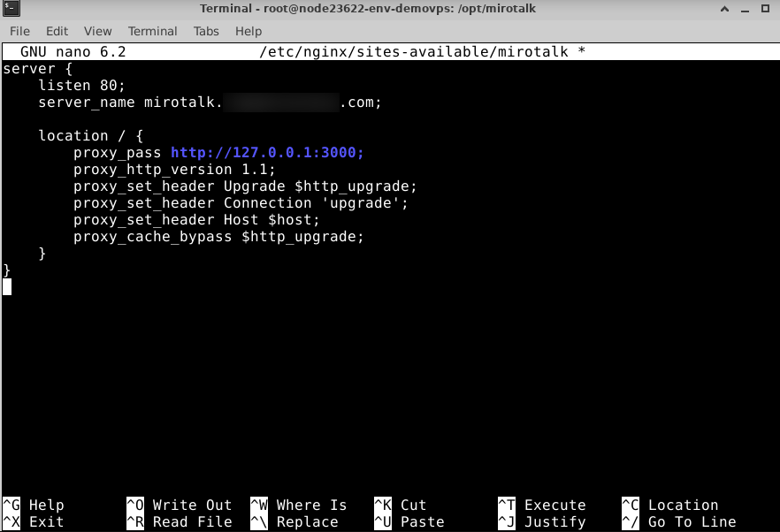Open the Terminal menu
The width and height of the screenshot is (780, 532).
pyautogui.click(x=152, y=31)
